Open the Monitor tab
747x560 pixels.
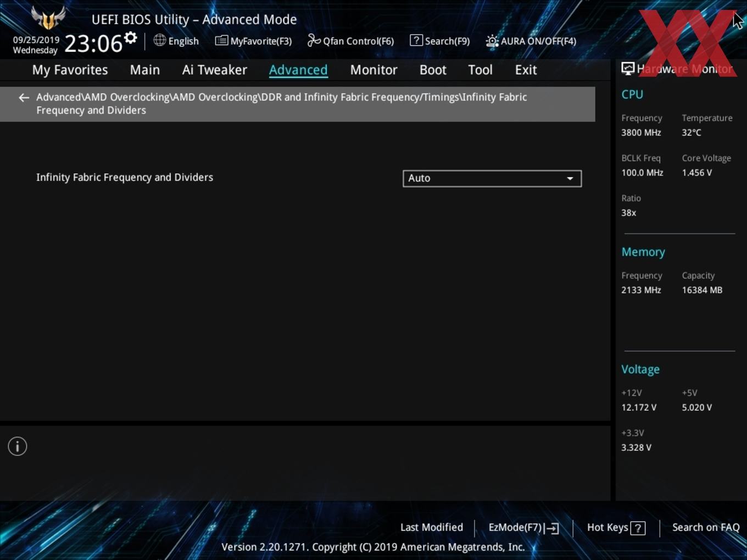pyautogui.click(x=374, y=70)
